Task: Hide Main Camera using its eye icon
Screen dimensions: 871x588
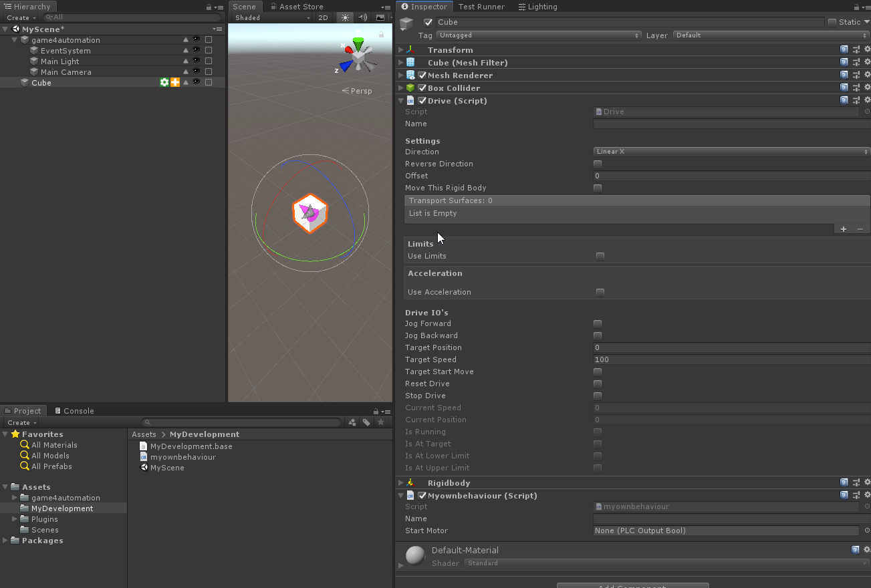Action: [x=197, y=71]
